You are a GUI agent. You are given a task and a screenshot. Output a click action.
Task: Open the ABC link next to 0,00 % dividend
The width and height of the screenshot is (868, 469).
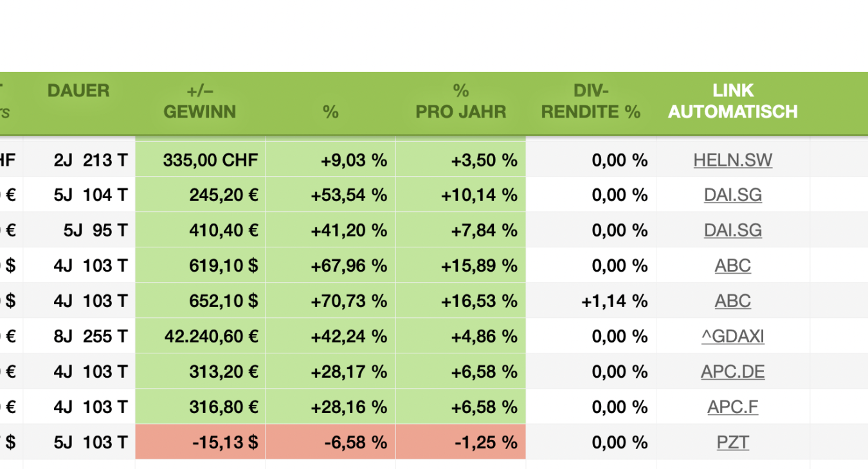[x=733, y=265]
